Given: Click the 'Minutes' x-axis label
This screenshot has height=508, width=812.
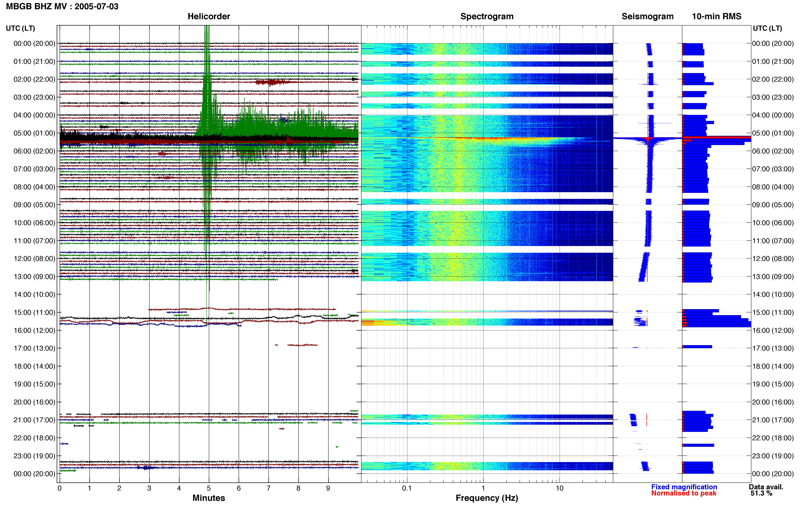Looking at the screenshot, I should click(209, 498).
